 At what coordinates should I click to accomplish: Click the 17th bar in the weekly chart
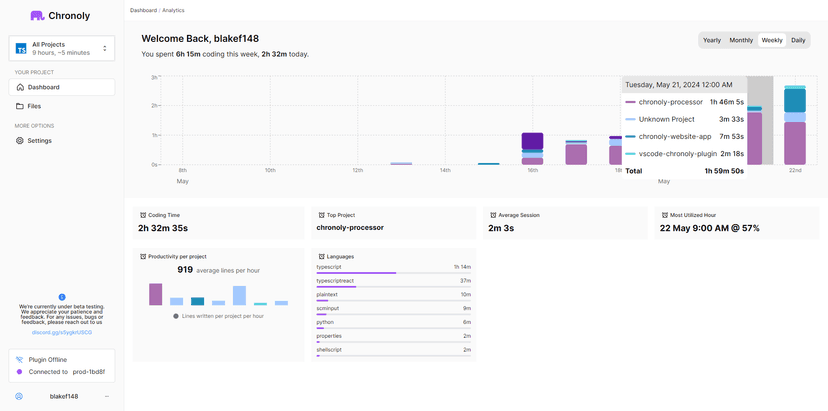point(576,153)
